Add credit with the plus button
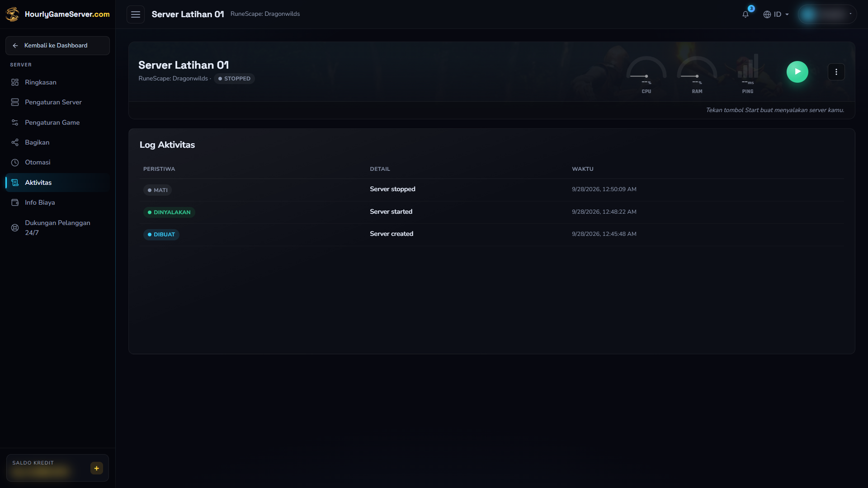868x488 pixels. click(97, 468)
